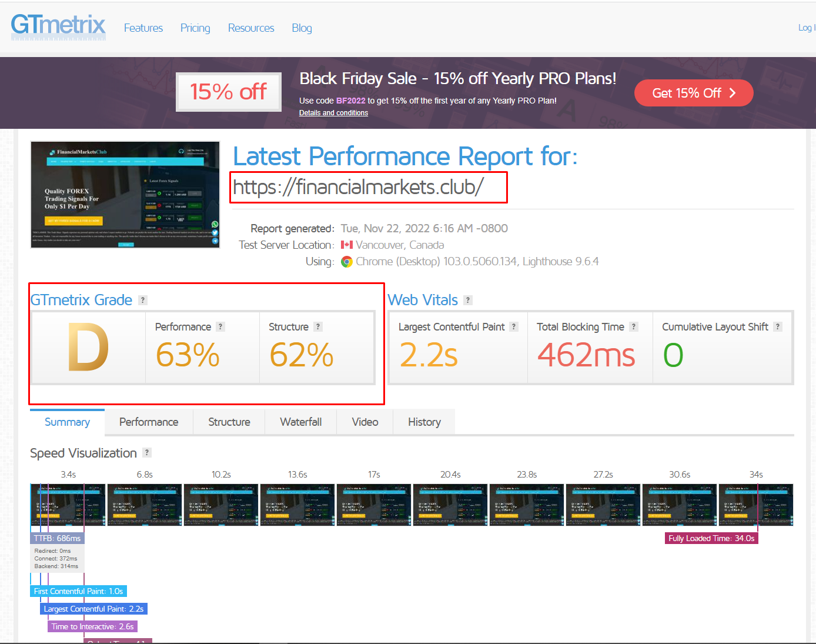Select the Video tab
This screenshot has width=816, height=644.
tap(365, 422)
